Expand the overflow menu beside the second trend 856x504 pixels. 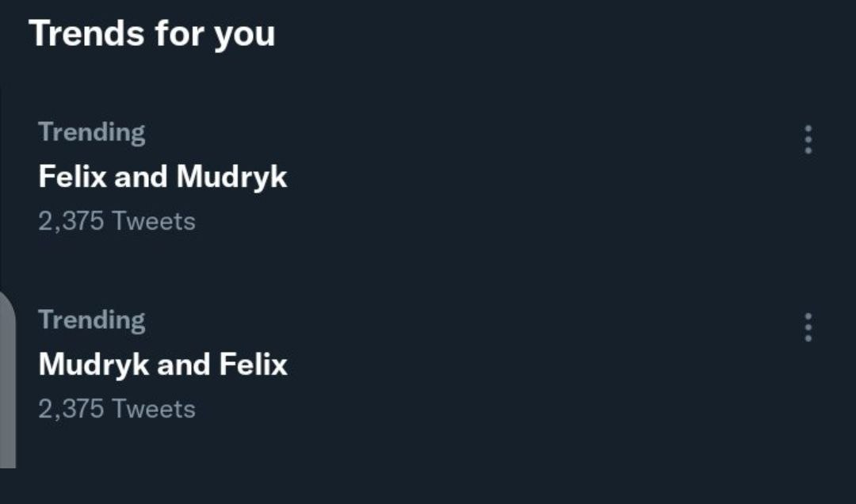(x=808, y=327)
